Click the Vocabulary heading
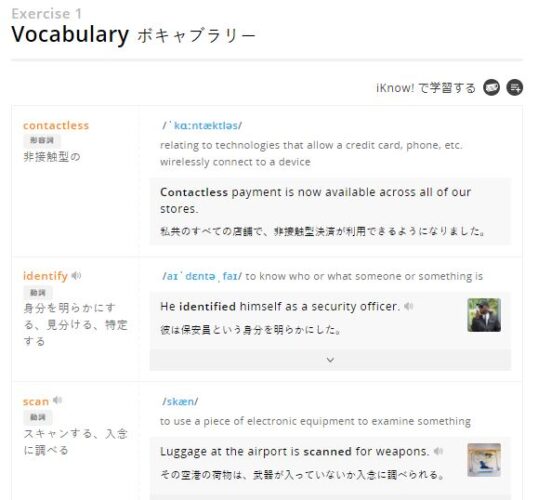 point(70,34)
